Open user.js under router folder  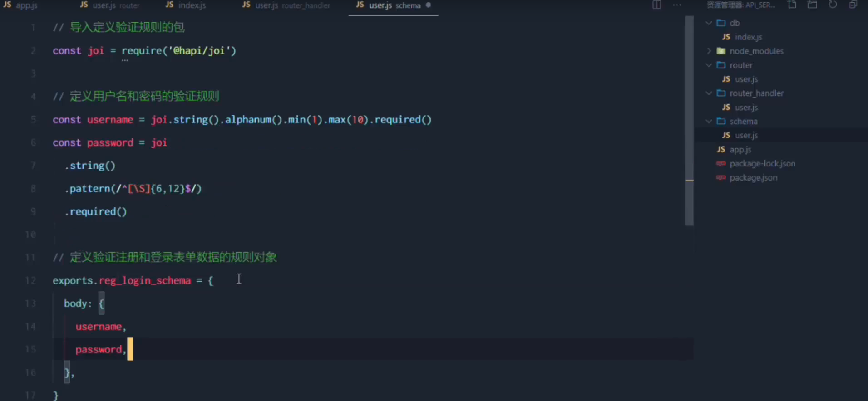tap(746, 79)
